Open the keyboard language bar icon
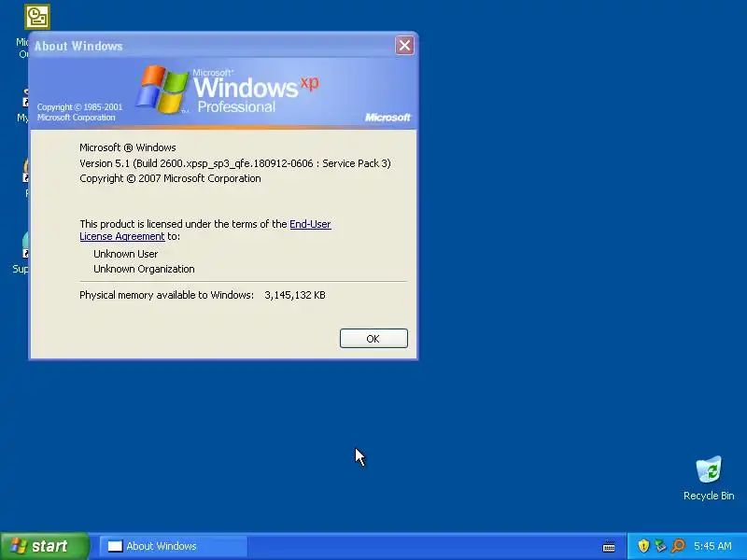747x560 pixels. click(609, 546)
